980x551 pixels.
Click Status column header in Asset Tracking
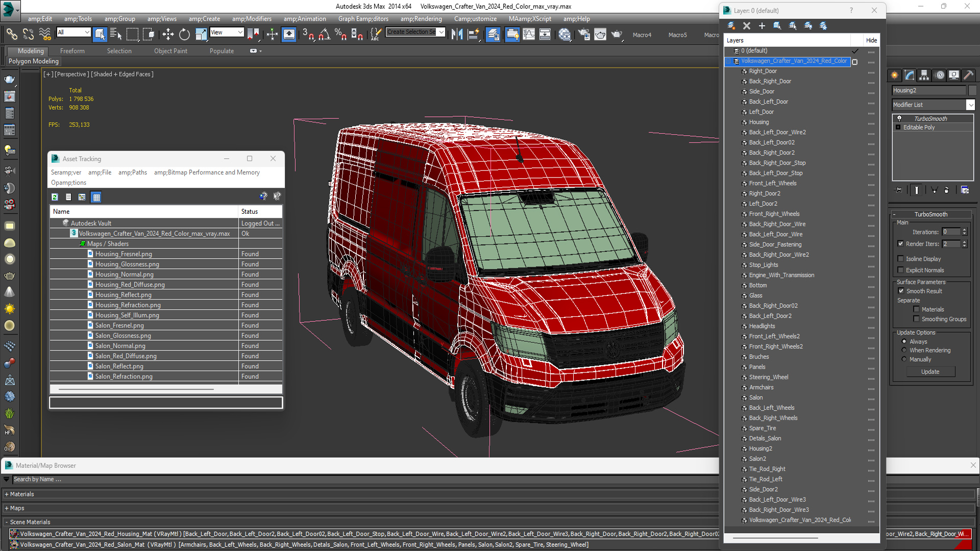tap(260, 211)
